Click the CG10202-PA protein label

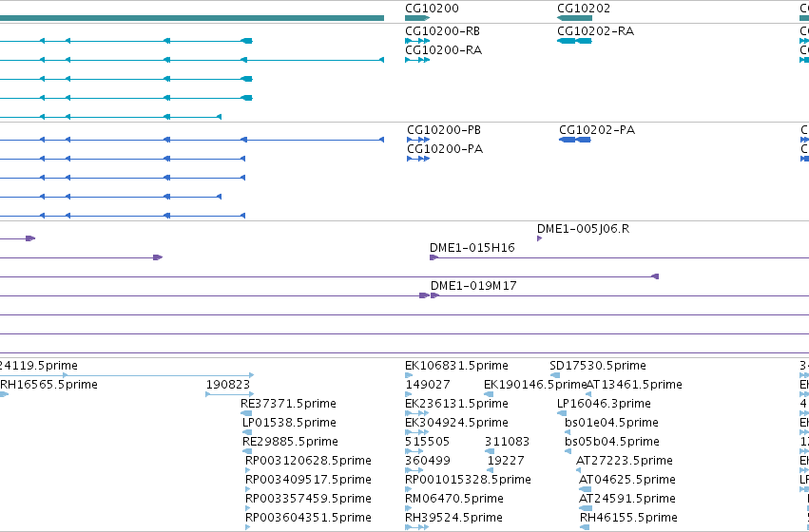[597, 129]
